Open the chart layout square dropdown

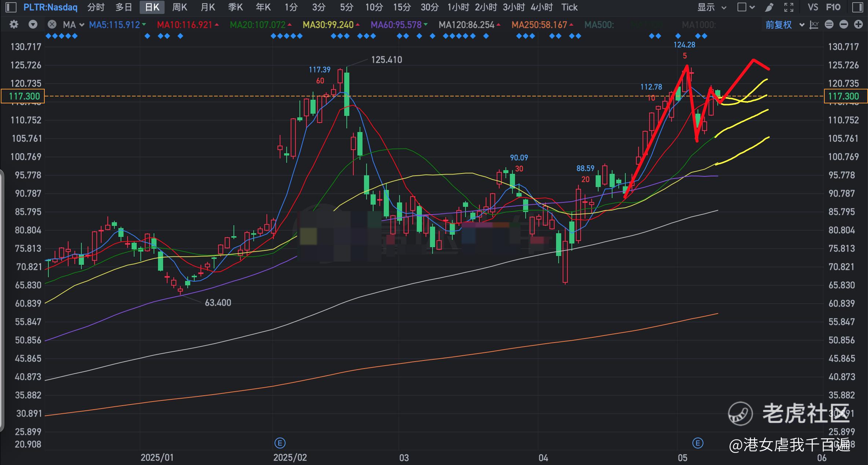point(746,7)
